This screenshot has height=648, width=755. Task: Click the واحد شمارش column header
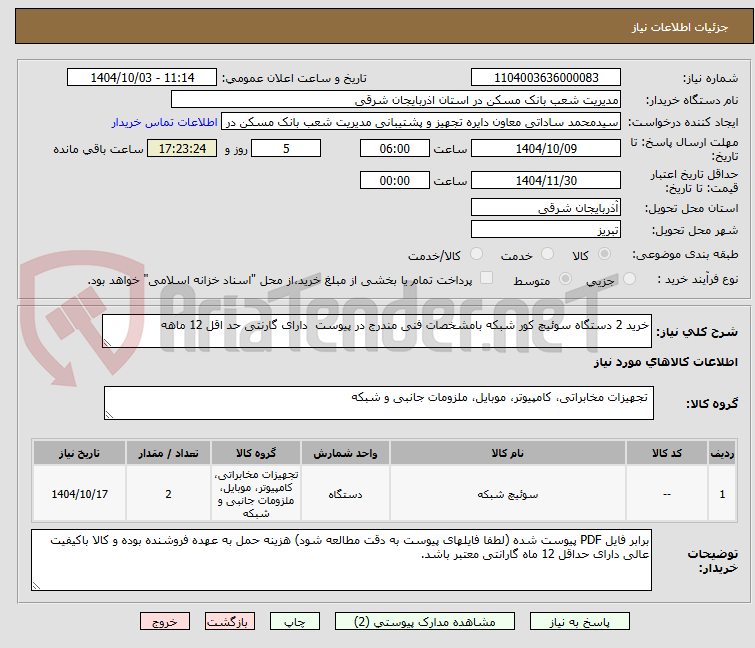(345, 453)
